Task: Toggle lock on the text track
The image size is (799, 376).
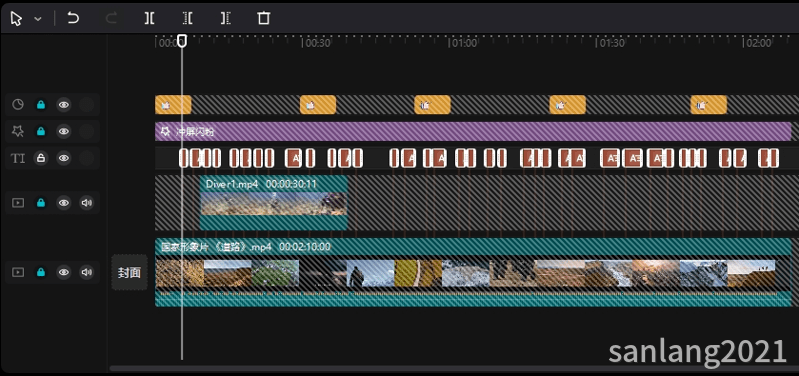Action: [x=41, y=158]
